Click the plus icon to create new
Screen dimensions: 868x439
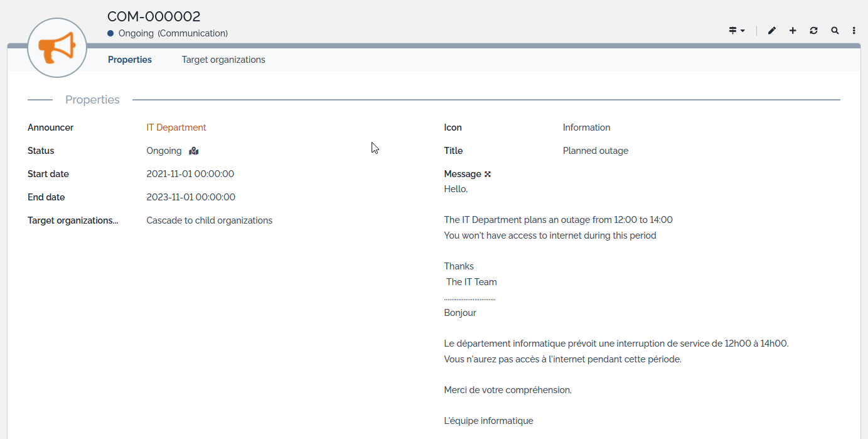[793, 30]
